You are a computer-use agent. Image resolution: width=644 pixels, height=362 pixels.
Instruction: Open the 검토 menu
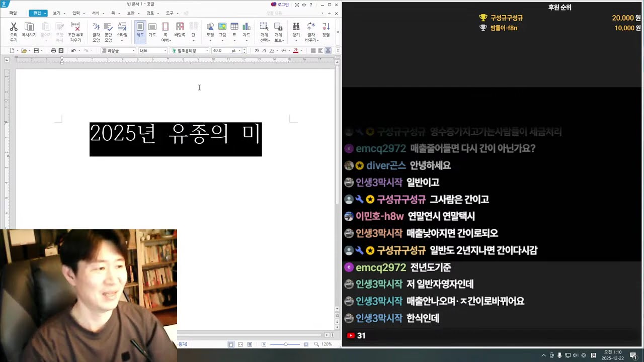pyautogui.click(x=150, y=13)
